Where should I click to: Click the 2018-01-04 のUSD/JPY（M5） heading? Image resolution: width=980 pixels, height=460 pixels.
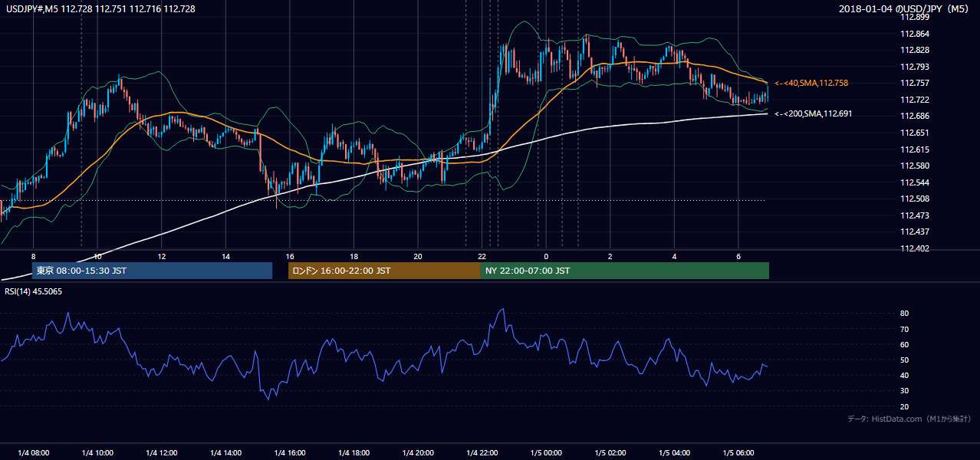click(x=906, y=9)
